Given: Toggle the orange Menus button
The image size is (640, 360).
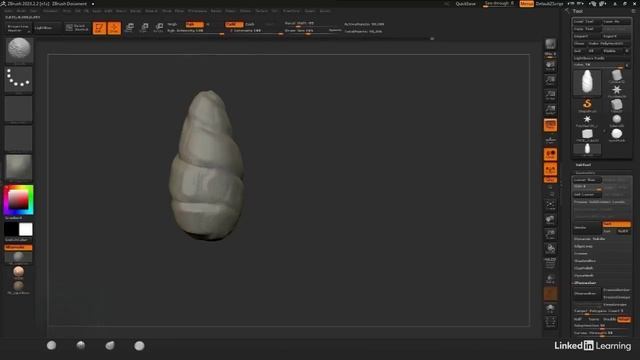Looking at the screenshot, I should coord(527,4).
